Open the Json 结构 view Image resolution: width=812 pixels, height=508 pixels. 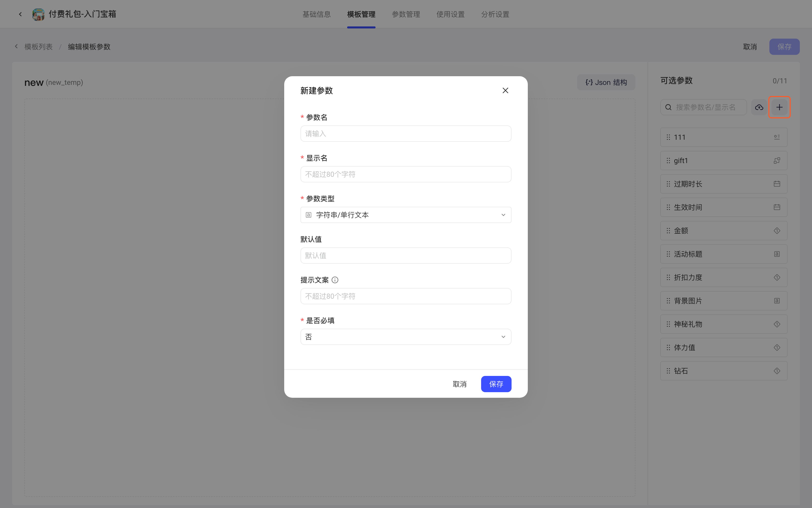[606, 82]
